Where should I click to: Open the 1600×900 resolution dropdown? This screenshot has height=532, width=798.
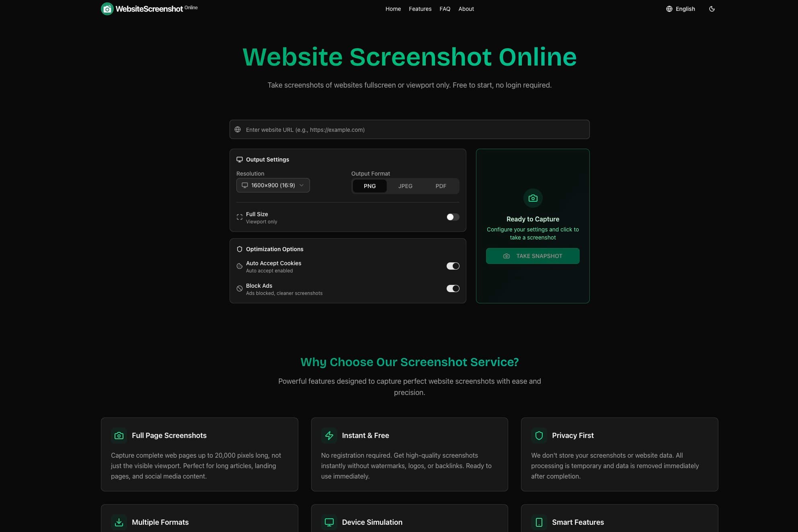[273, 185]
